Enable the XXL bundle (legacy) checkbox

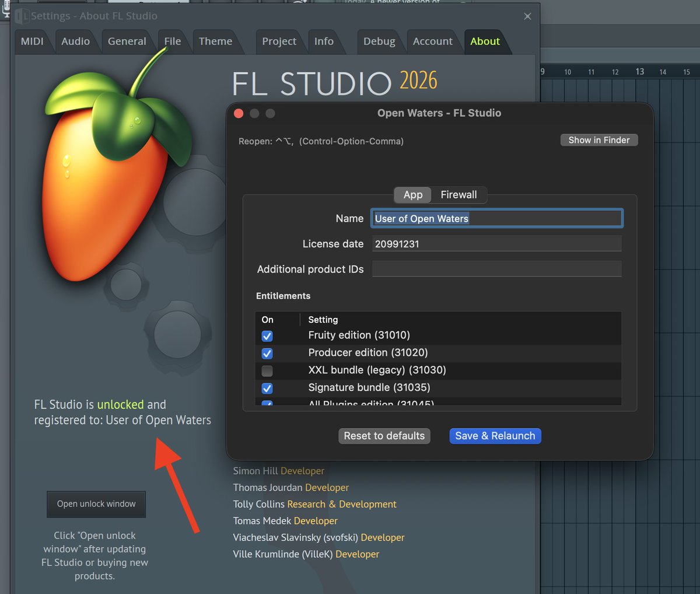click(267, 371)
